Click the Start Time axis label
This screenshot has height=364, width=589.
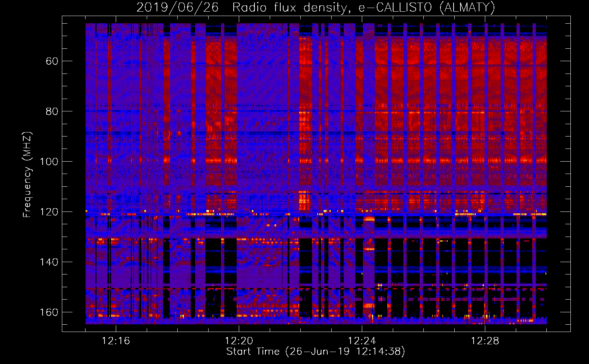pos(316,352)
